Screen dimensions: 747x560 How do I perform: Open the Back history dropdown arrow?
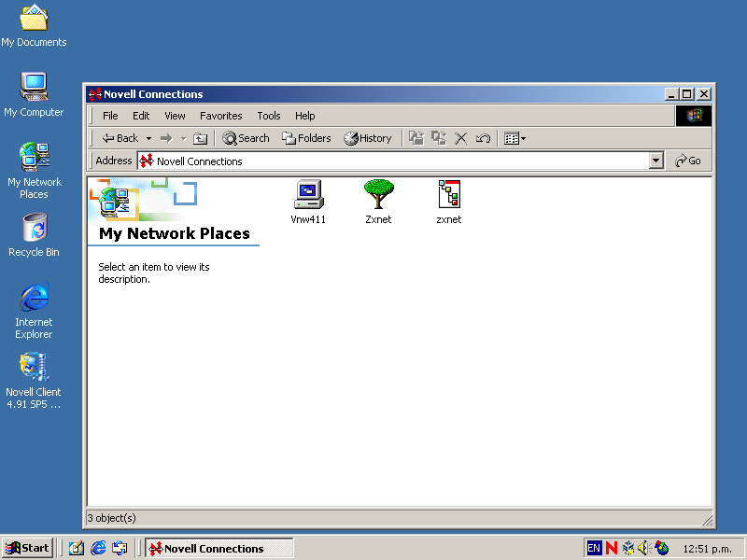(148, 138)
